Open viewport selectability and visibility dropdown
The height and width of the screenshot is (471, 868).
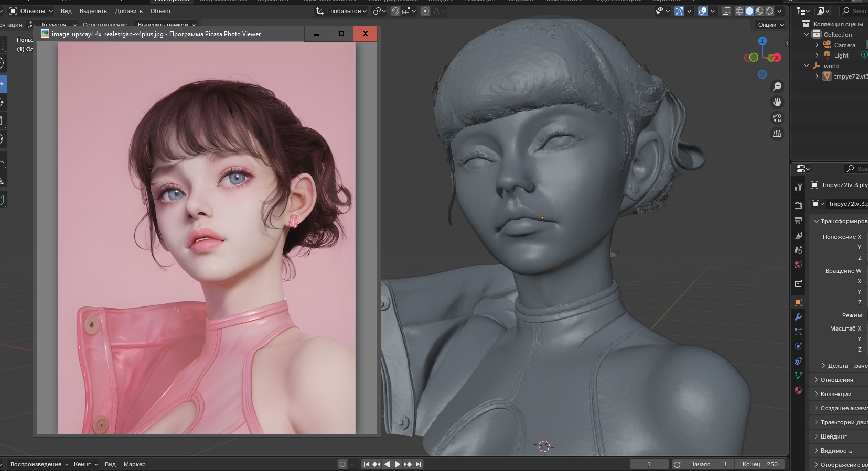pos(662,11)
